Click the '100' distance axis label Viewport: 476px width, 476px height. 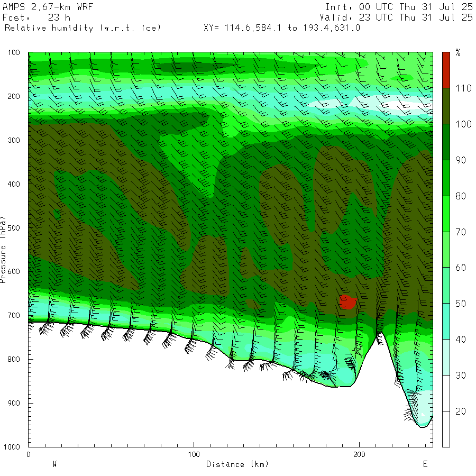pos(194,454)
